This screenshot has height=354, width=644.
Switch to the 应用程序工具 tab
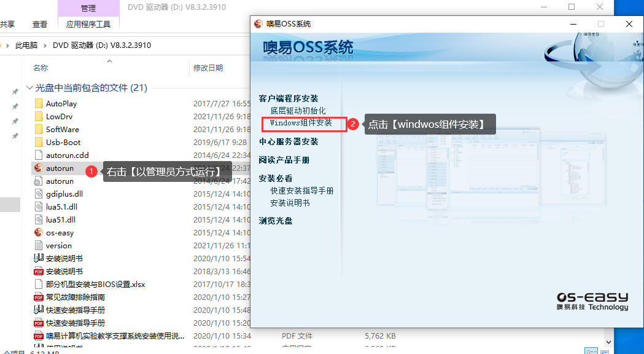(x=88, y=25)
